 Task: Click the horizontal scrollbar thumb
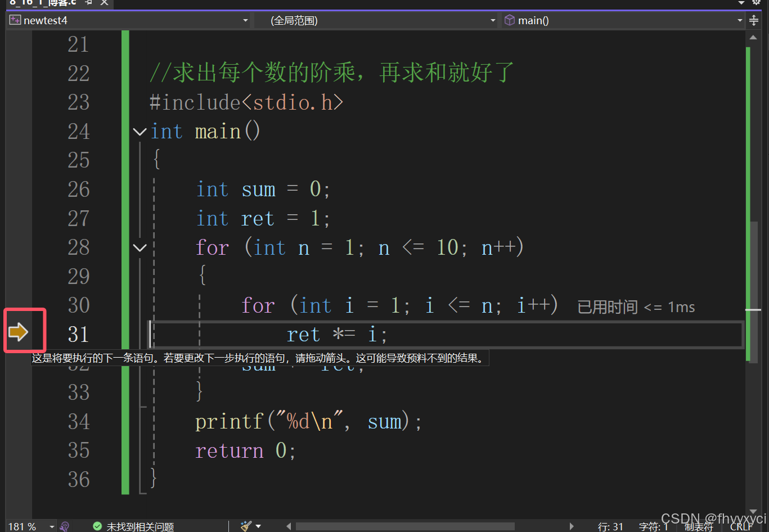click(405, 526)
